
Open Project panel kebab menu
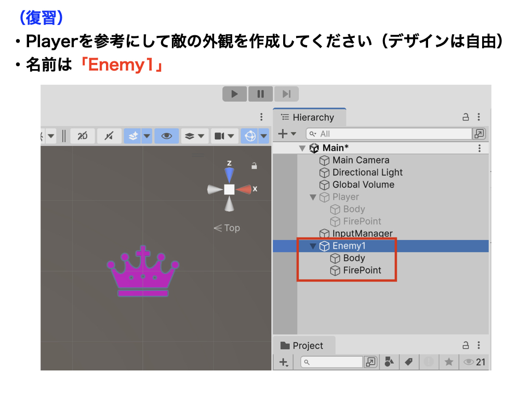click(x=478, y=345)
